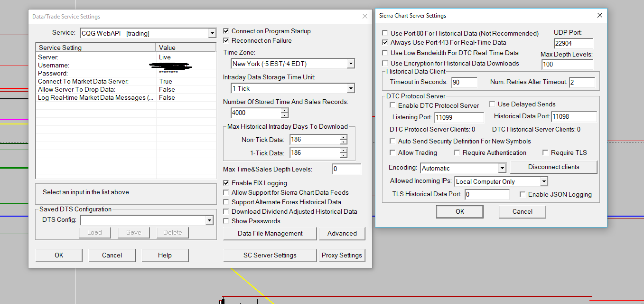
Task: Check Download Dividend Adjusted Historical Data
Action: pyautogui.click(x=226, y=211)
